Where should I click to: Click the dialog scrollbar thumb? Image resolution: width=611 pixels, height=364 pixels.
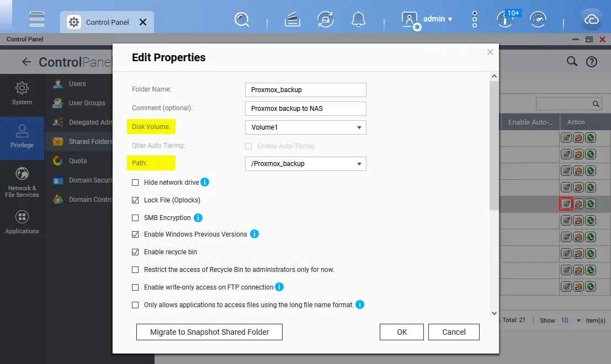[494, 146]
